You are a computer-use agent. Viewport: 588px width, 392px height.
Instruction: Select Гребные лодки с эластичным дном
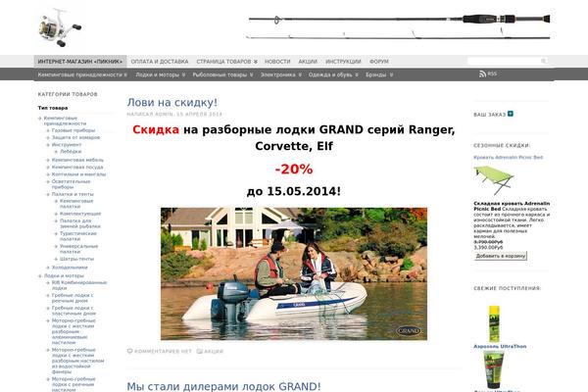(x=73, y=311)
